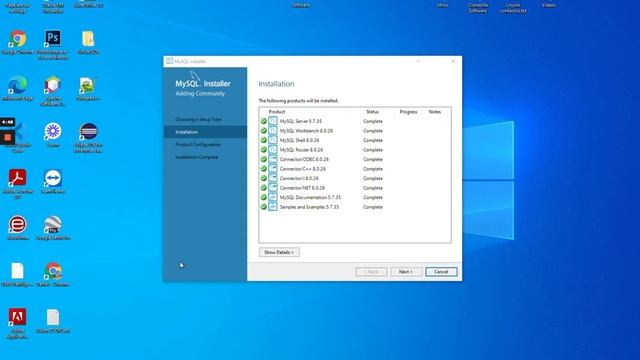Go to Choosing a Setup Type step
640x360 pixels.
[x=198, y=120]
